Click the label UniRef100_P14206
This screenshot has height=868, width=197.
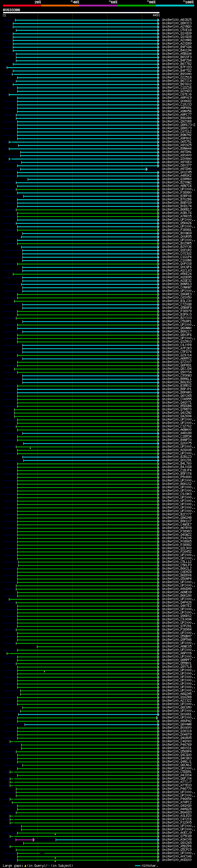click(x=177, y=538)
